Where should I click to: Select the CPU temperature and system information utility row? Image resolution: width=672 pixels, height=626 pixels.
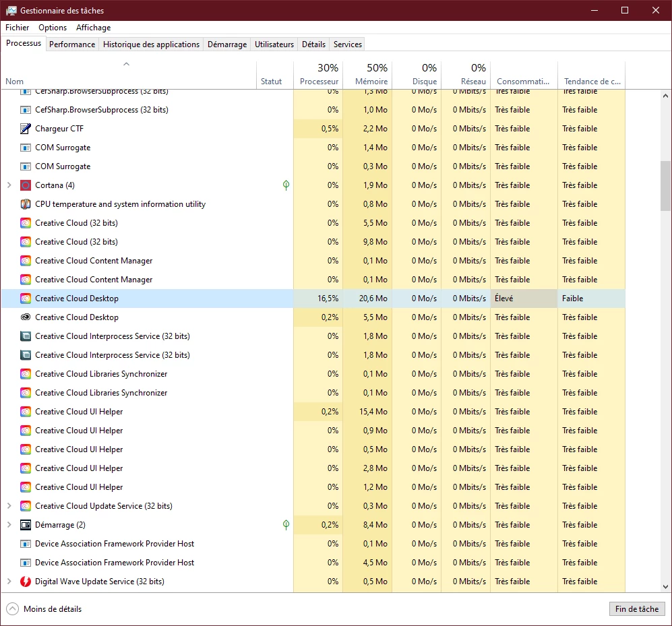(313, 204)
